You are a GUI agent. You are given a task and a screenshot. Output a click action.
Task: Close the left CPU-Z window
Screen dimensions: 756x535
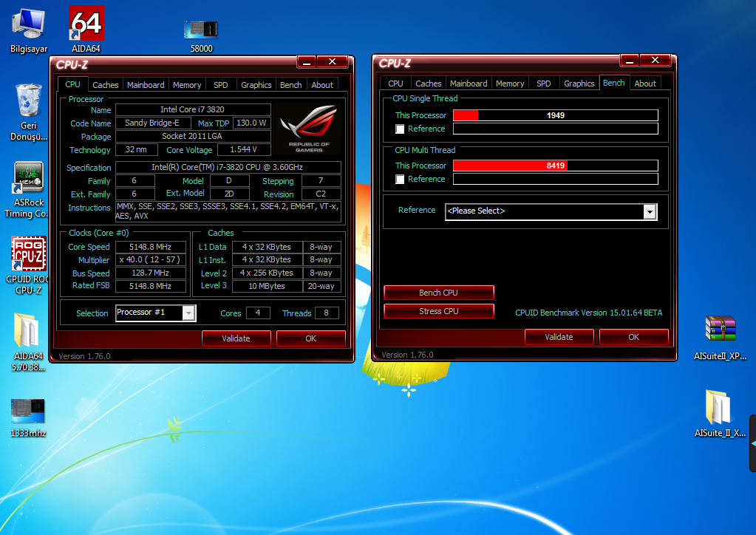(x=333, y=61)
